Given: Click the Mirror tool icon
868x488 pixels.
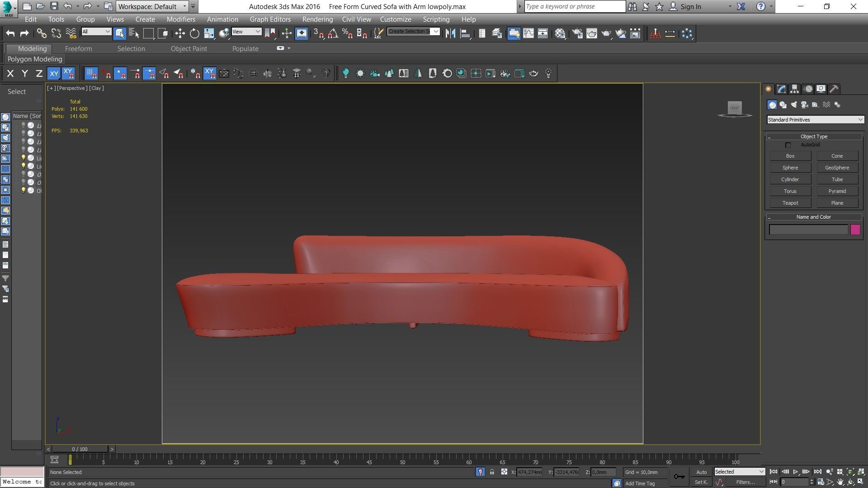Looking at the screenshot, I should tap(450, 33).
